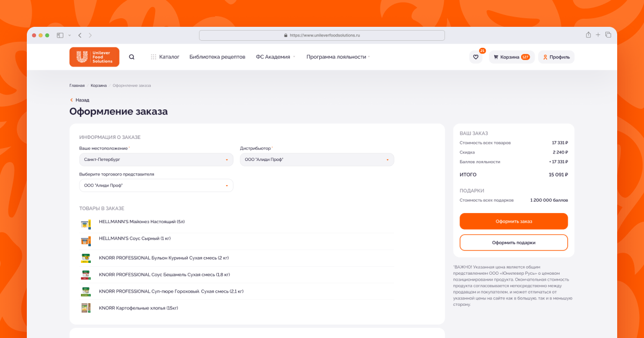Screen dimensions: 644x338
Task: Open the Каталог menu
Action: point(165,57)
